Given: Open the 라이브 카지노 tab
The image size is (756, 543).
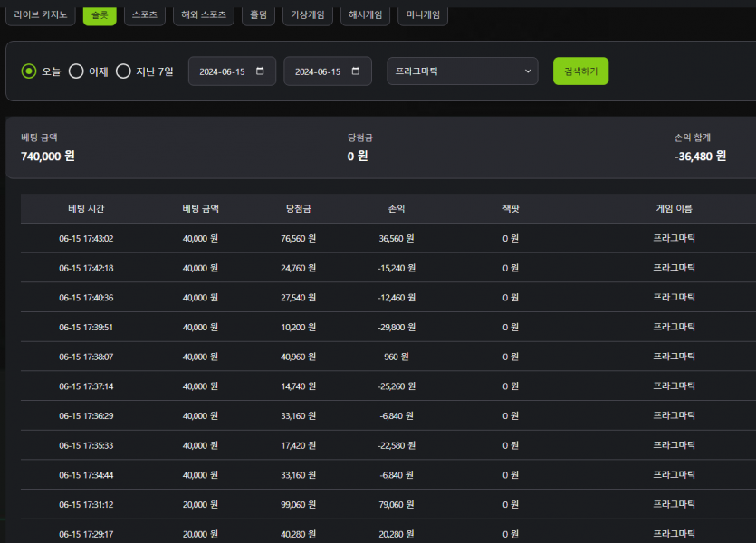Looking at the screenshot, I should click(41, 15).
